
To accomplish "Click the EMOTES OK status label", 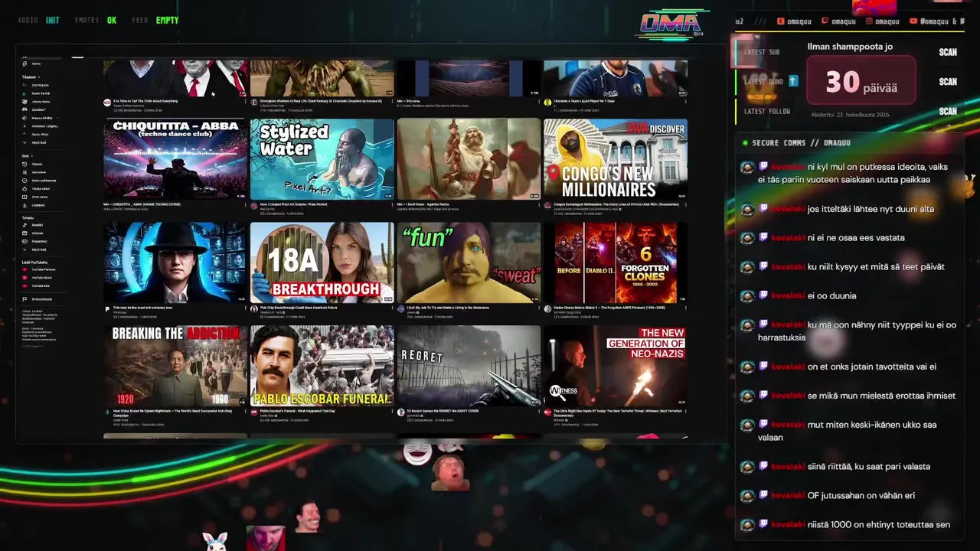I will tap(96, 21).
